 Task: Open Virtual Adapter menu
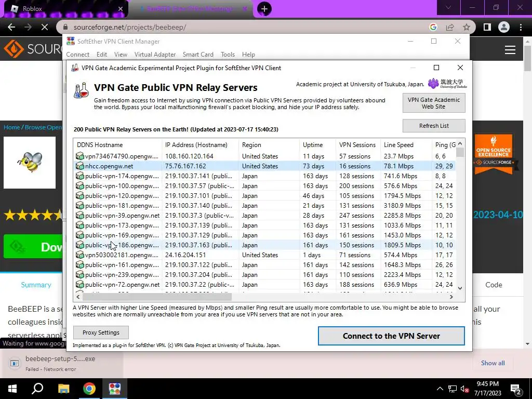point(155,54)
